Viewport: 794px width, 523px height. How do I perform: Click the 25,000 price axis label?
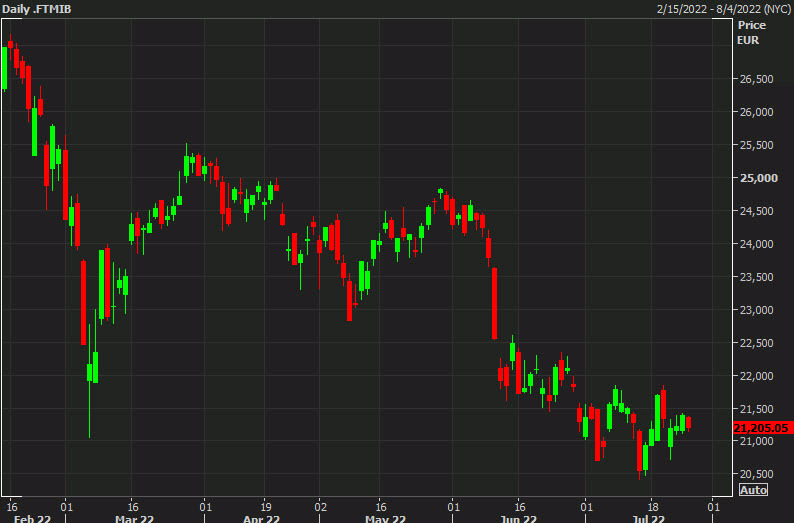[759, 178]
